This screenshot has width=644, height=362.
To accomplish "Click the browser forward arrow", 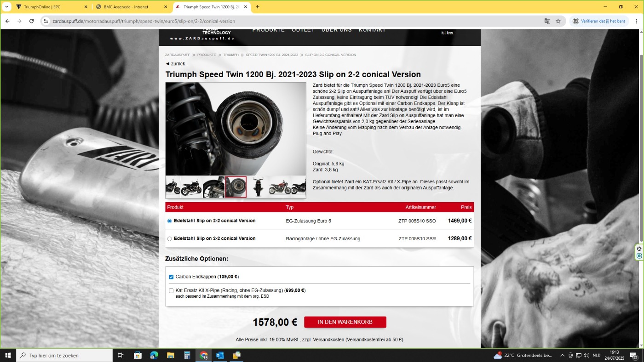I will click(x=19, y=21).
